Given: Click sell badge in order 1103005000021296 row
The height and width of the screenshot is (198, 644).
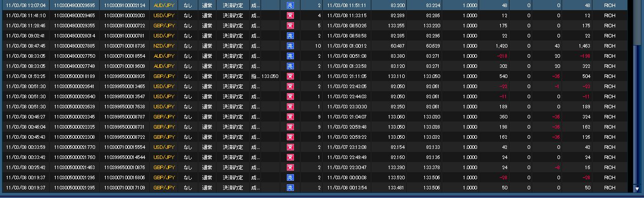Looking at the screenshot, I should [x=290, y=177].
